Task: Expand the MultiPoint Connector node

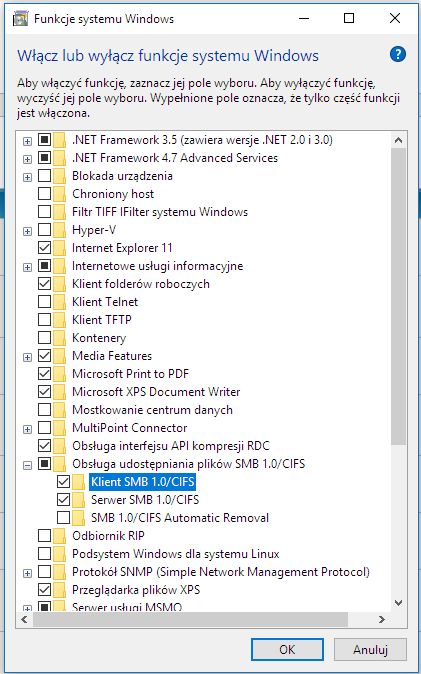Action: point(28,429)
